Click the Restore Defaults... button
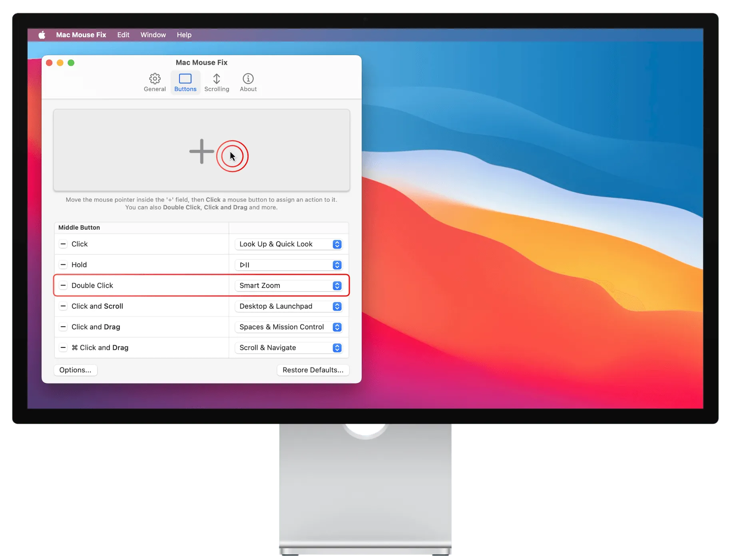The height and width of the screenshot is (560, 731). [313, 370]
